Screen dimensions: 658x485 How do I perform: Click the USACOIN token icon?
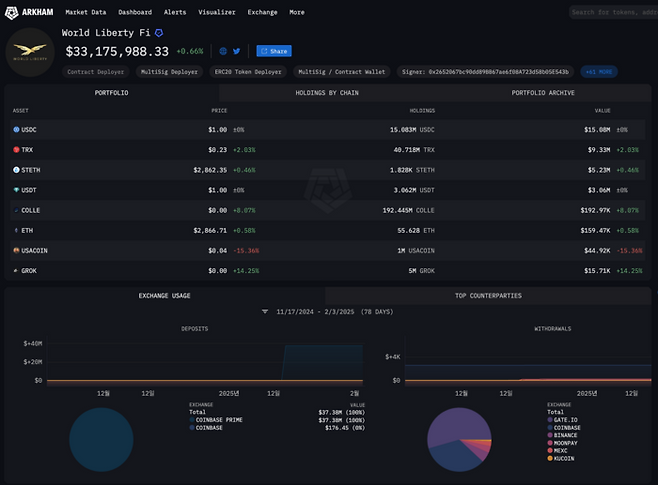[16, 250]
